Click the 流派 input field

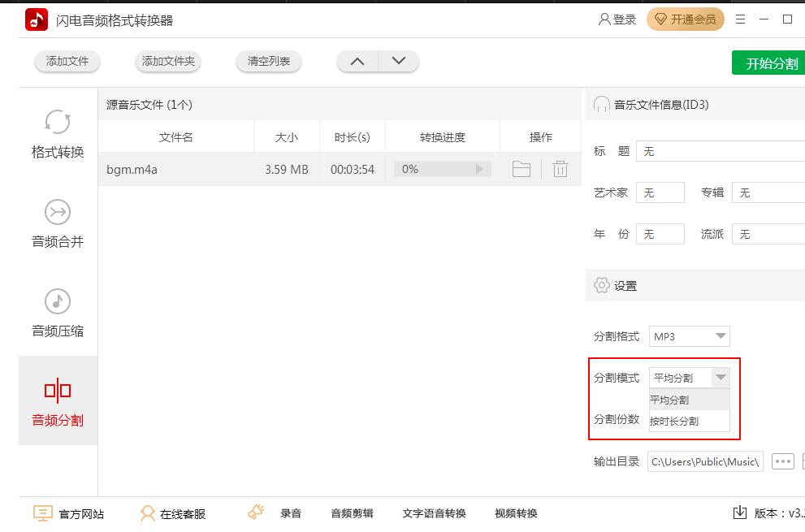768,234
